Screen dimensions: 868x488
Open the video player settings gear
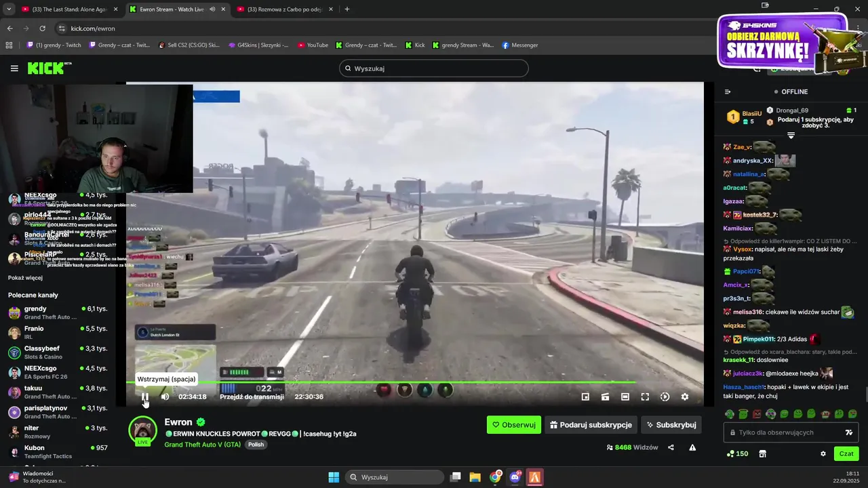click(685, 396)
